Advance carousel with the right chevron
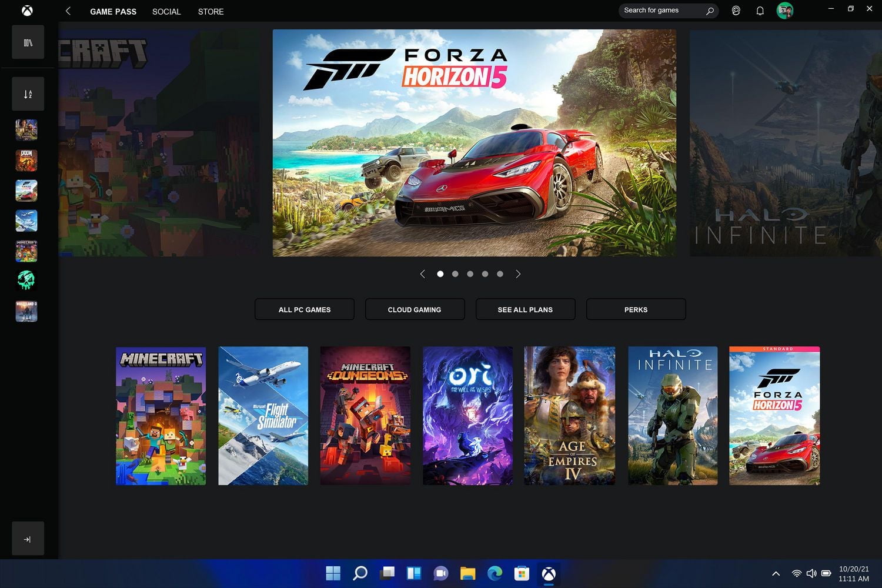Image resolution: width=882 pixels, height=588 pixels. [518, 274]
